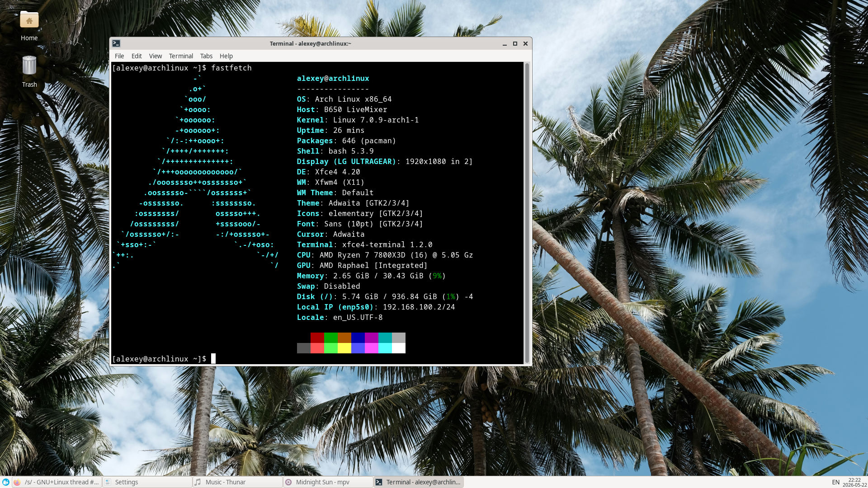
Task: Click the Terminal taskbar button
Action: coord(419,482)
